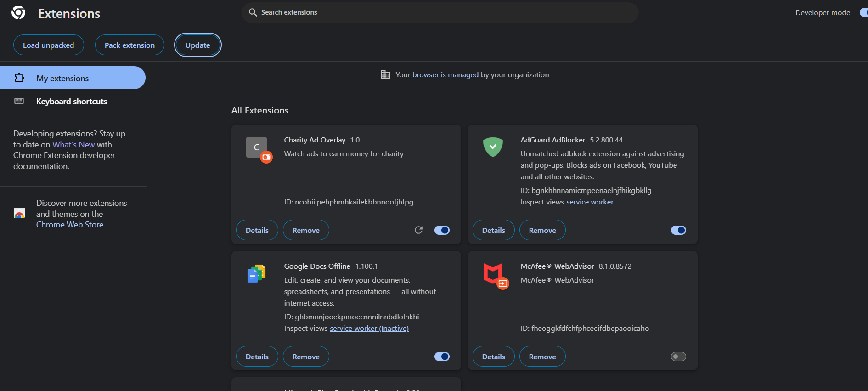Viewport: 868px width, 391px height.
Task: Click the AdGuard green shield icon
Action: pyautogui.click(x=493, y=147)
